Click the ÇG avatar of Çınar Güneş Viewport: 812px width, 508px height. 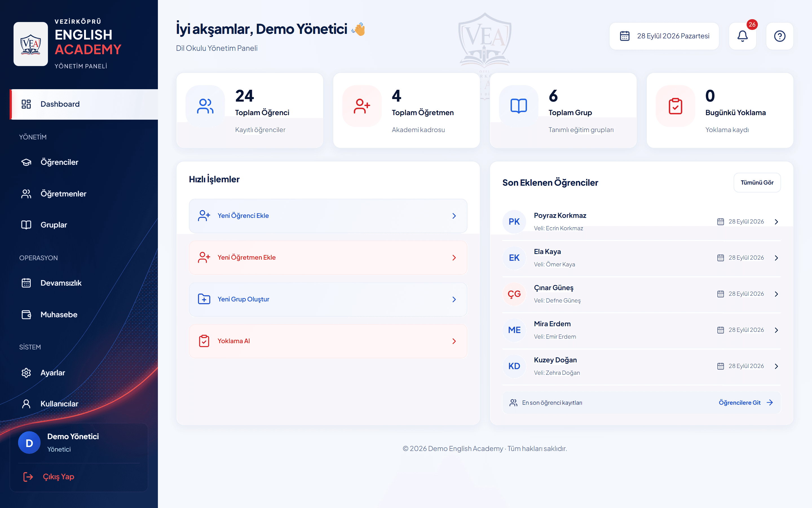pyautogui.click(x=514, y=294)
